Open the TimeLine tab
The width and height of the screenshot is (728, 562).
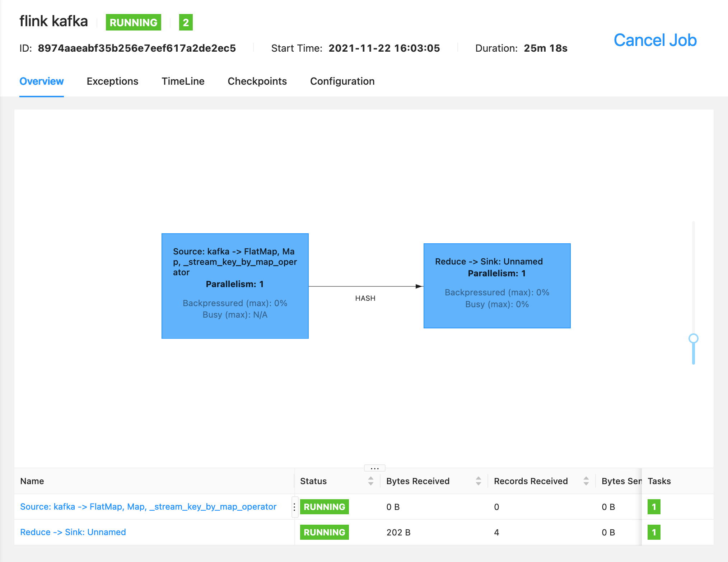183,81
